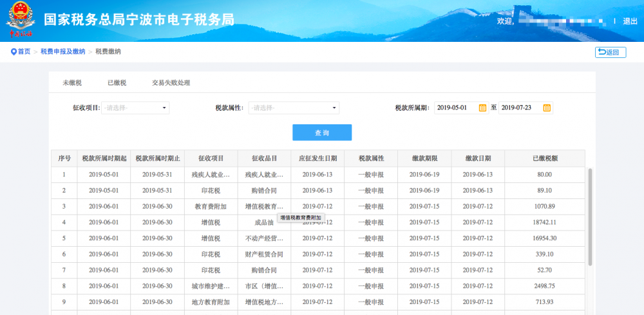Click the 缴款日期 column header
Image resolution: width=644 pixels, height=315 pixels.
478,158
